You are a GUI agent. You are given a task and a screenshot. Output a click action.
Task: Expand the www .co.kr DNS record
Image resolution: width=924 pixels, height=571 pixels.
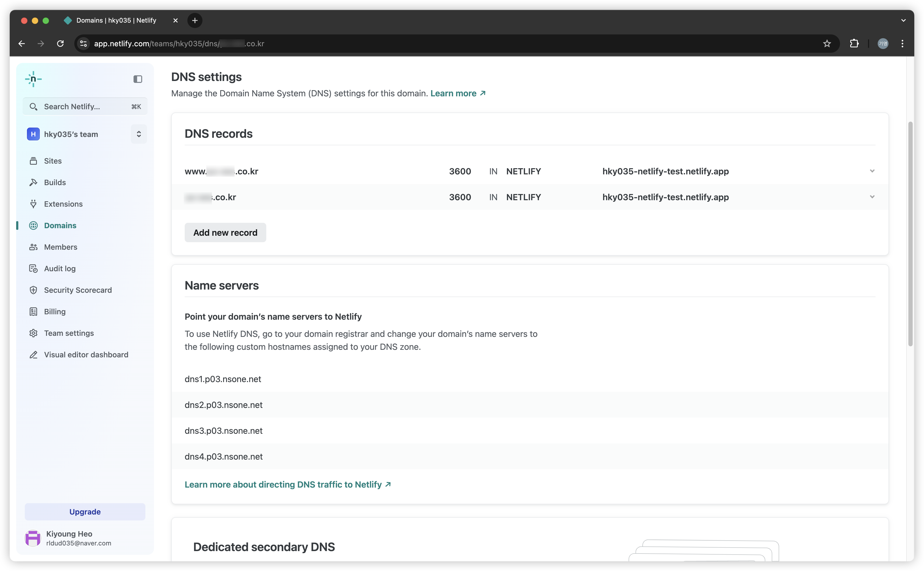click(x=872, y=171)
